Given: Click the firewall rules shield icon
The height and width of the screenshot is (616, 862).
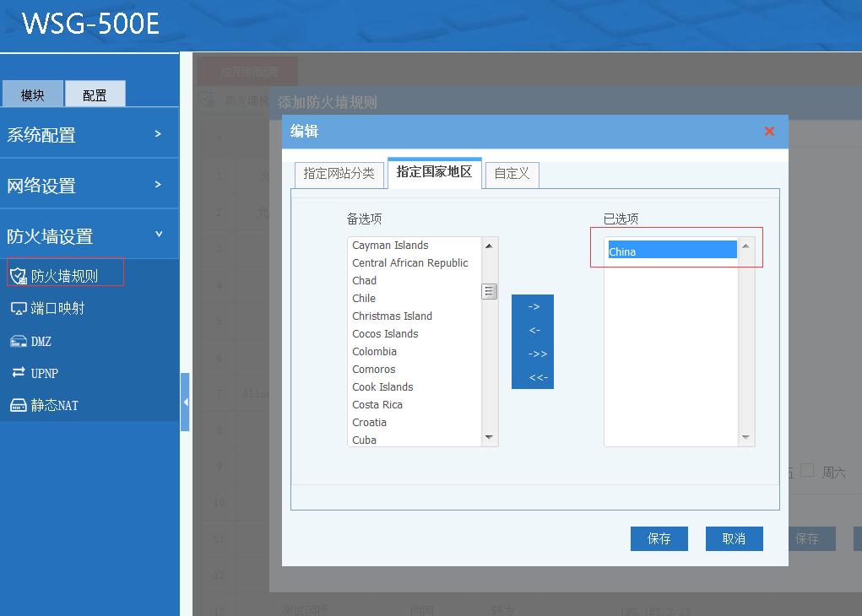Looking at the screenshot, I should (x=19, y=276).
